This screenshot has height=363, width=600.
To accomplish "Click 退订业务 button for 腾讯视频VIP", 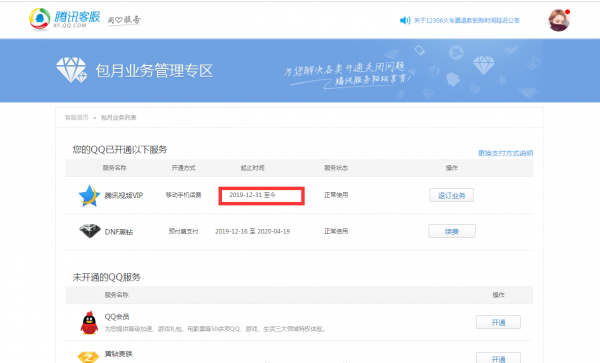I will click(452, 195).
